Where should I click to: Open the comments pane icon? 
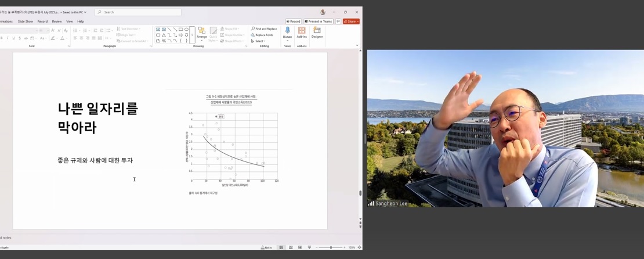click(x=338, y=21)
